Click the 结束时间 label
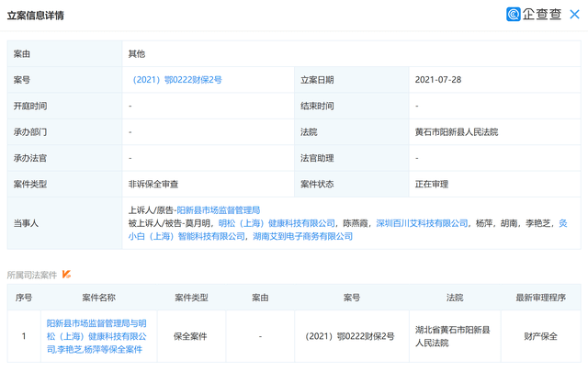The image size is (588, 383). tap(317, 106)
